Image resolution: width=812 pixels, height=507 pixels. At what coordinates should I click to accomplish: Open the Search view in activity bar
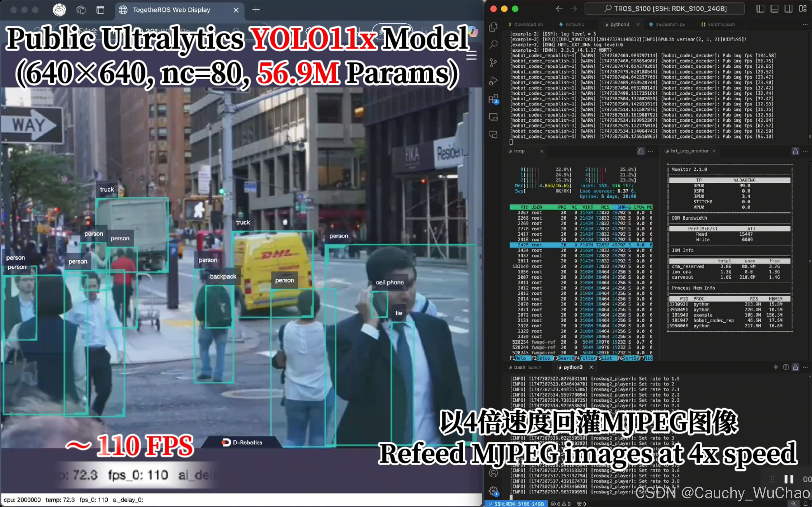coord(494,45)
